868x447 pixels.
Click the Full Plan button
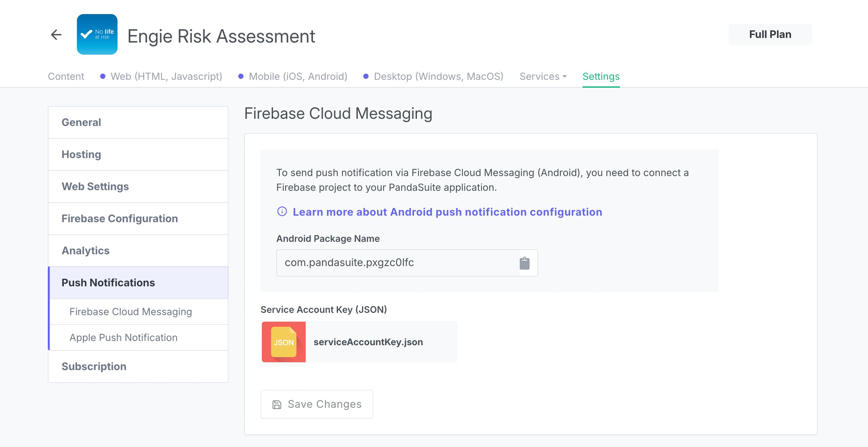pyautogui.click(x=769, y=34)
